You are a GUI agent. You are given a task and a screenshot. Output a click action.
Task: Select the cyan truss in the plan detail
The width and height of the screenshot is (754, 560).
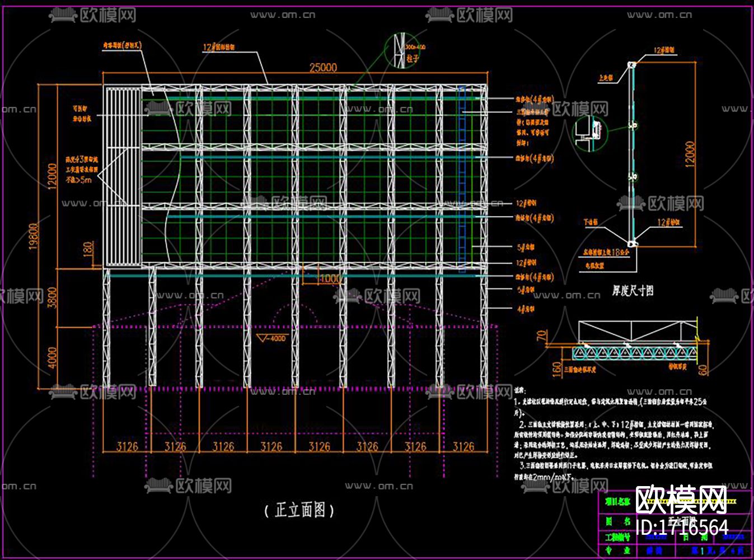point(636,352)
